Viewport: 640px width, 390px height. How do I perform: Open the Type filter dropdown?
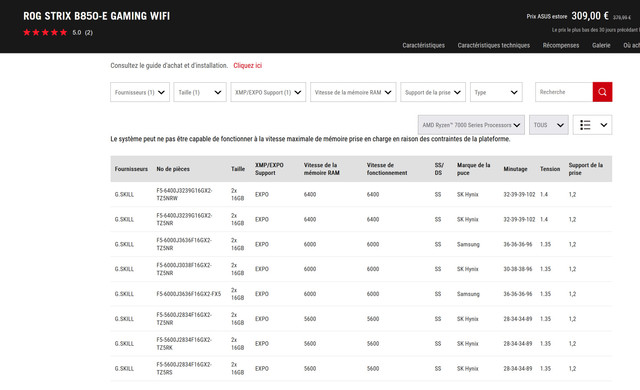tap(496, 92)
